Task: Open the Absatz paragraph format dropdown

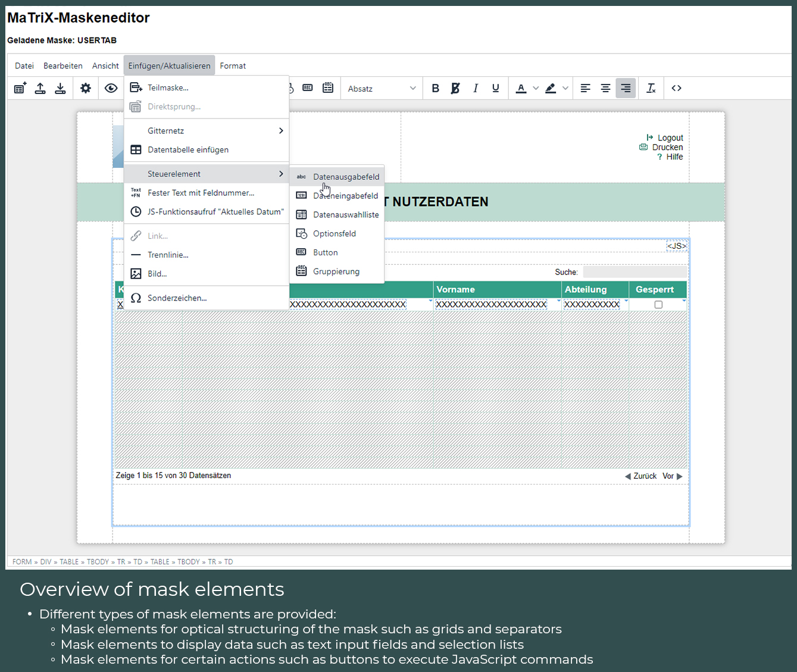Action: [x=382, y=89]
